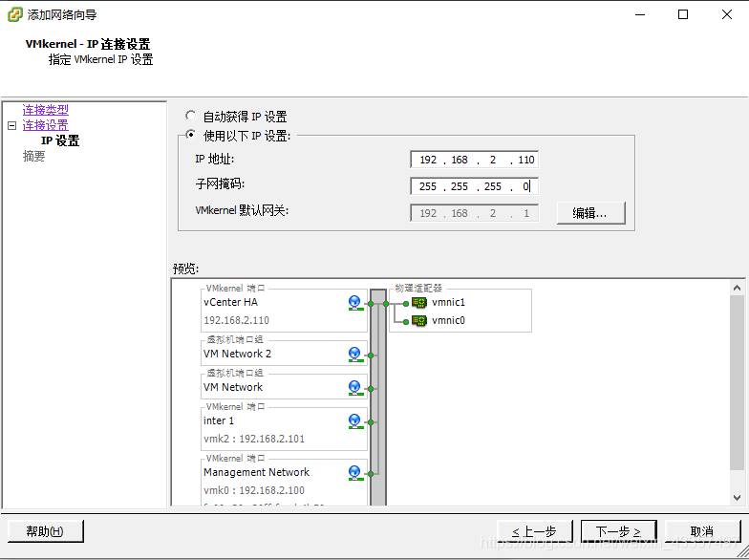Click the Management Network globe icon
This screenshot has height=560, width=749.
[x=354, y=473]
